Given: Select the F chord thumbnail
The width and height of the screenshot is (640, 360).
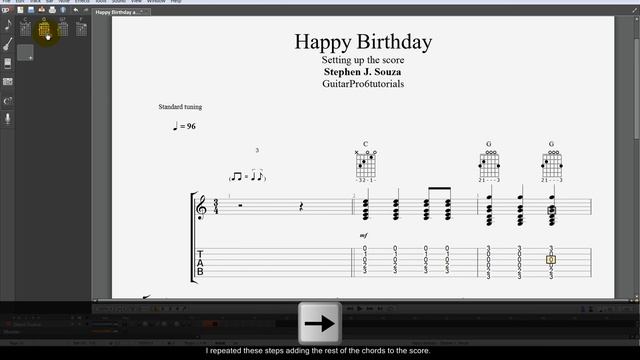Looking at the screenshot, I should [81, 27].
